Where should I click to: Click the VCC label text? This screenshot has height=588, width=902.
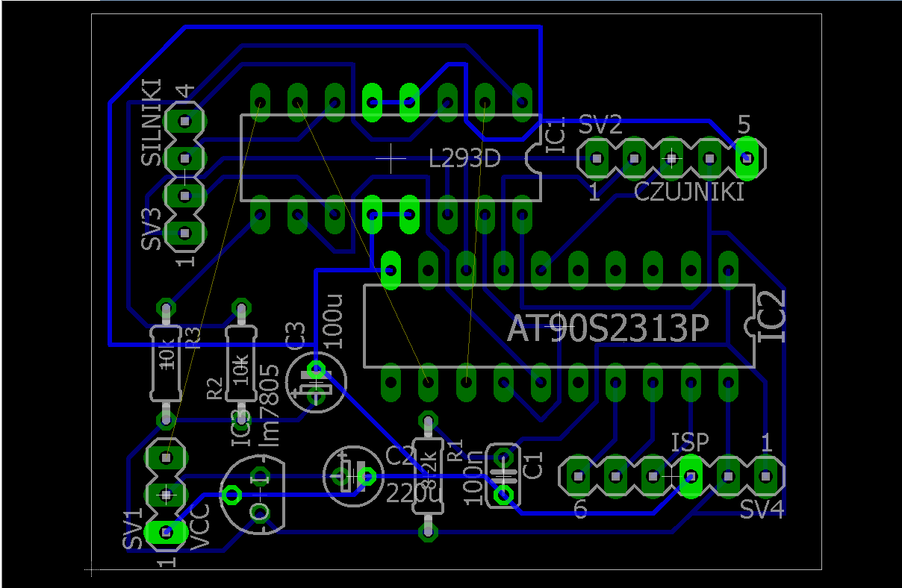tap(200, 528)
